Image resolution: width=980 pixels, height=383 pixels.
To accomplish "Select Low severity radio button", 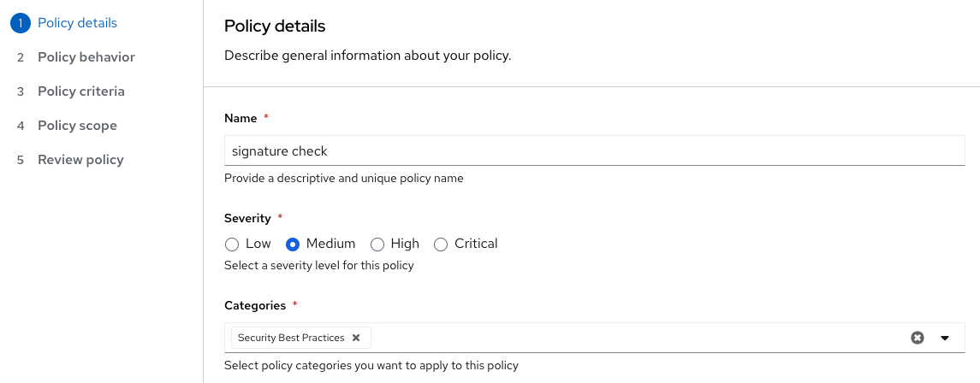I will pyautogui.click(x=232, y=245).
